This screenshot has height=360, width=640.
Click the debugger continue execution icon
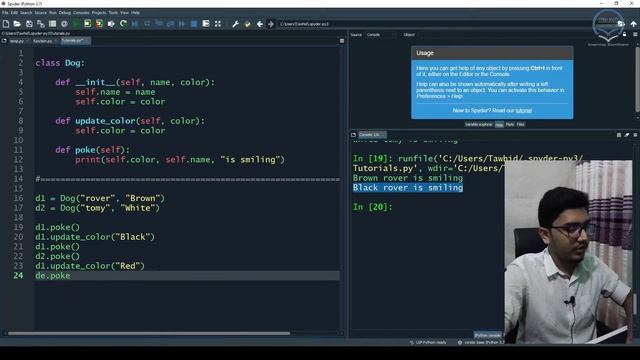182,24
